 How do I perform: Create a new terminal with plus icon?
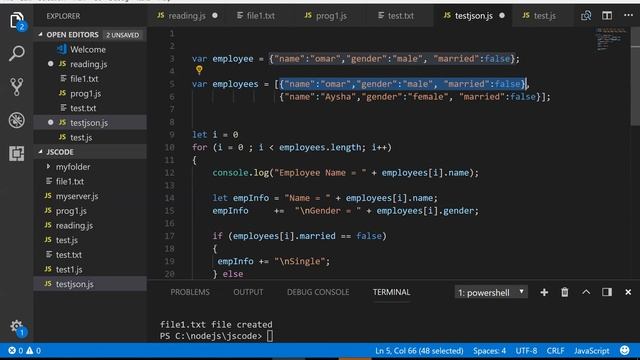[544, 292]
